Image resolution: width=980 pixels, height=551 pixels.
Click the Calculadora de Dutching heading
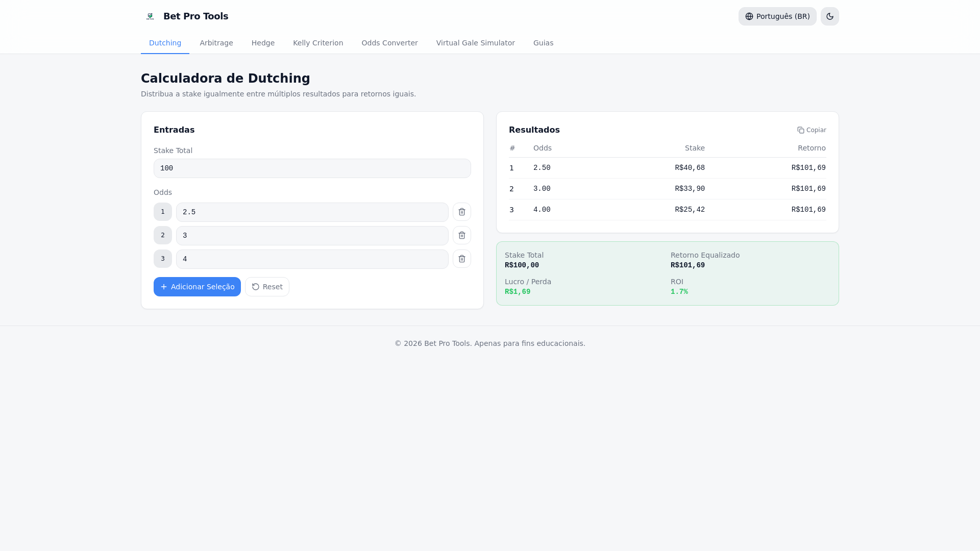[x=226, y=79]
